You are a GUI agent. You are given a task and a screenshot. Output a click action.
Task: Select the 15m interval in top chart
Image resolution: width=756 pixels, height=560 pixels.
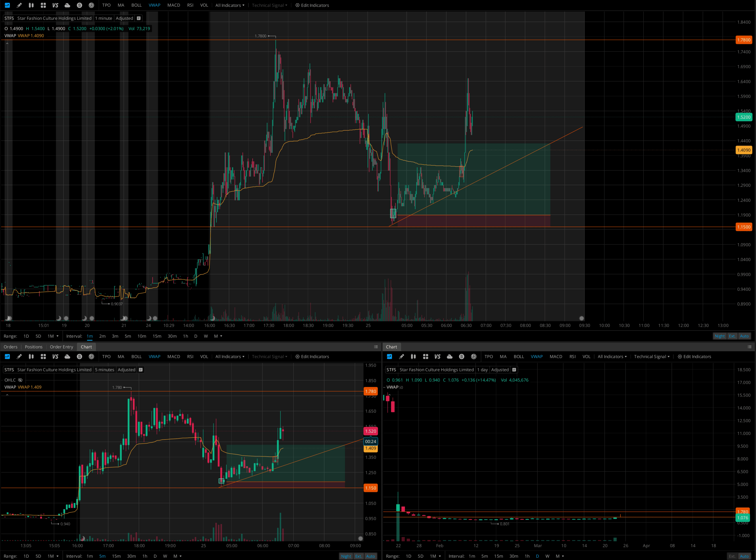tap(157, 336)
